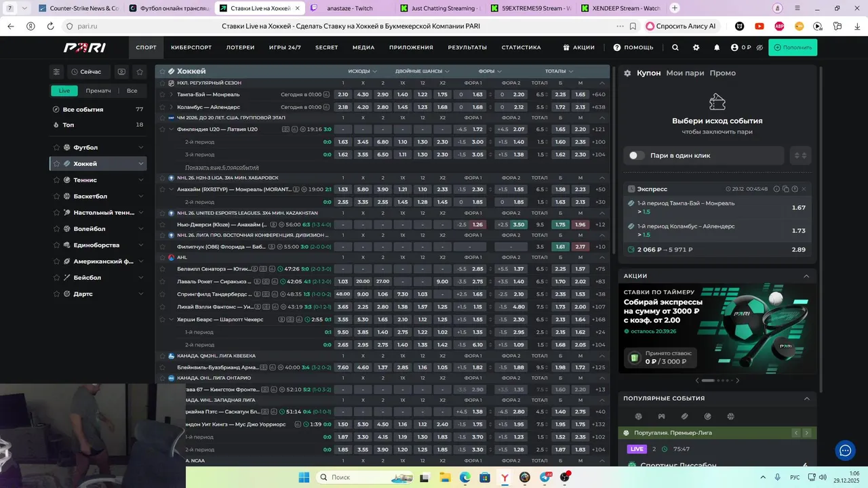This screenshot has width=868, height=488.
Task: Collapse the Акции panel
Action: tap(806, 276)
